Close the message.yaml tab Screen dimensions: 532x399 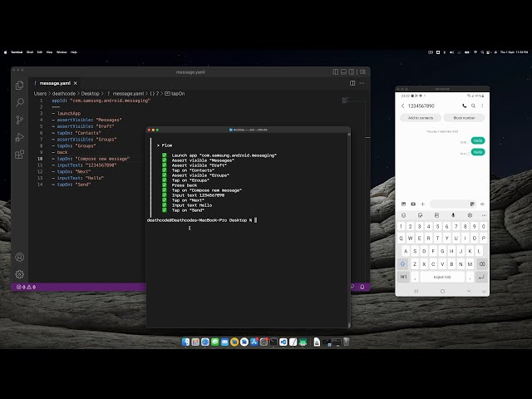coord(76,83)
